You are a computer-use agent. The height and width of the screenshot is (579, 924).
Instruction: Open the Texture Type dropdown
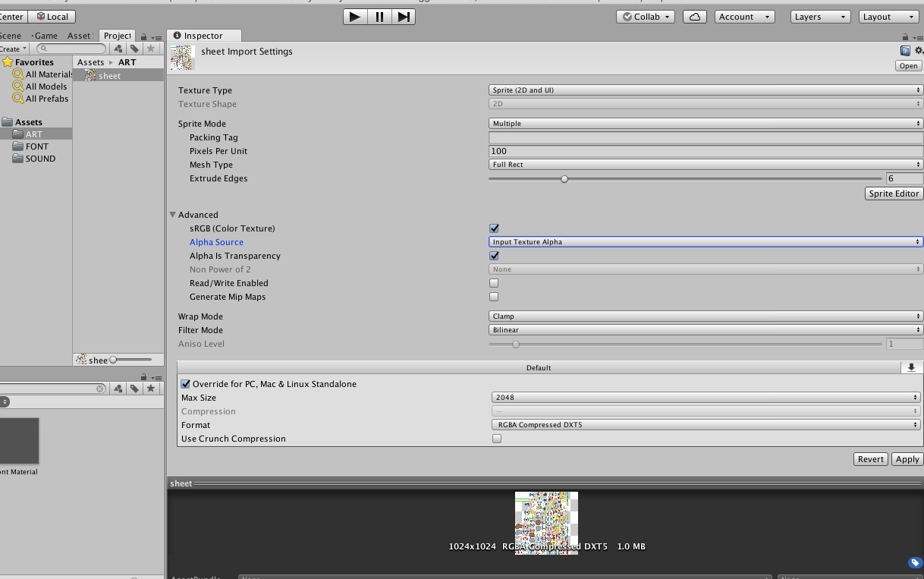tap(704, 90)
